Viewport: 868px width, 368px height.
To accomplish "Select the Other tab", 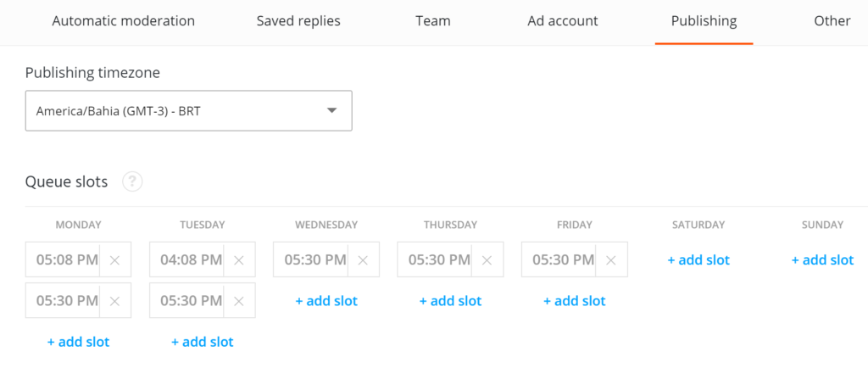I will [832, 21].
